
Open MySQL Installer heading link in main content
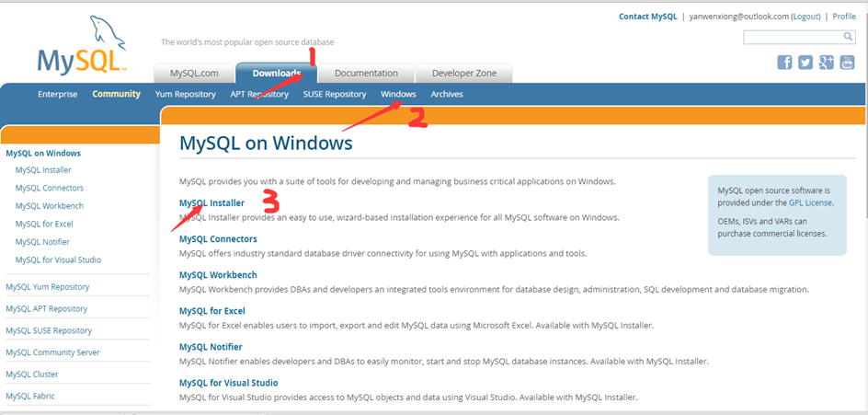coord(212,203)
